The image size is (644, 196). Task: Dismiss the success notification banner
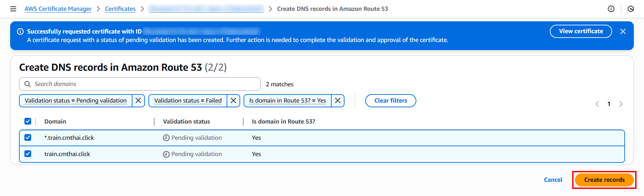point(623,31)
